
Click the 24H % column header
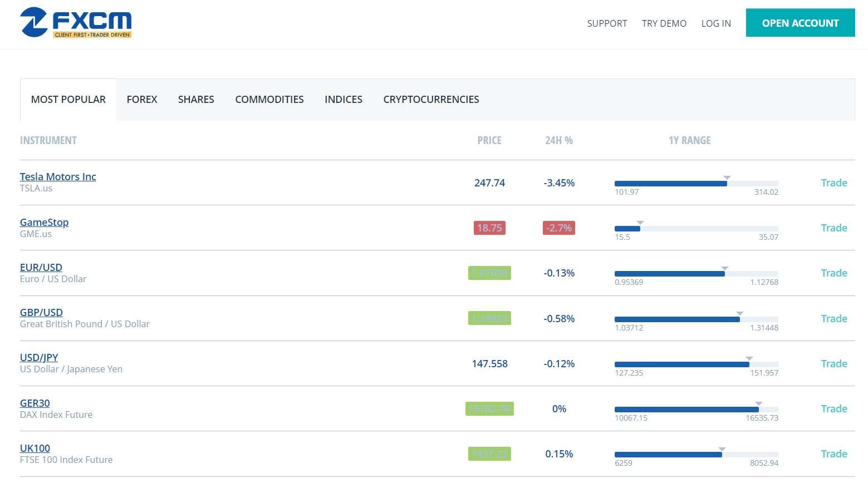coord(559,140)
